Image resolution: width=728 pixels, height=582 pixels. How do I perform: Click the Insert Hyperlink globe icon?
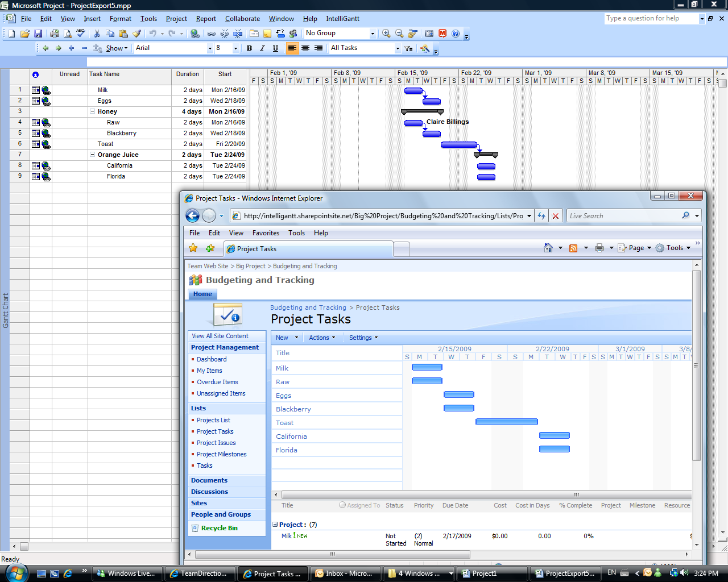click(195, 34)
